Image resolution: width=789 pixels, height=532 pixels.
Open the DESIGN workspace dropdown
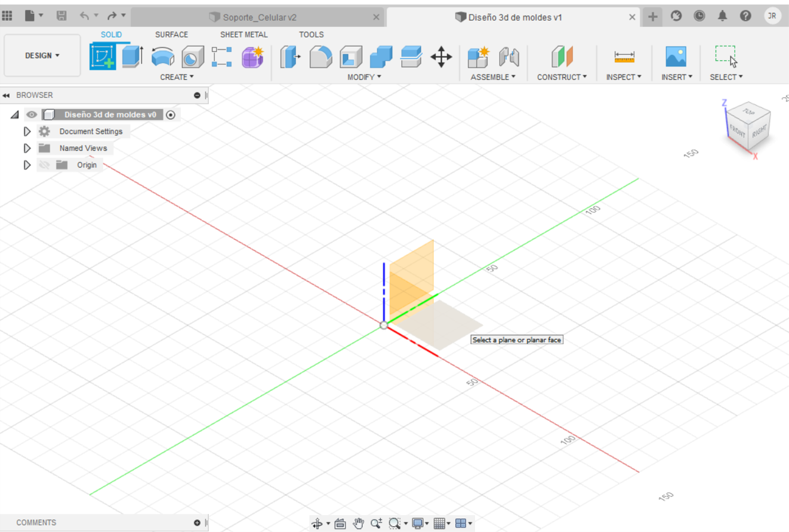click(42, 55)
